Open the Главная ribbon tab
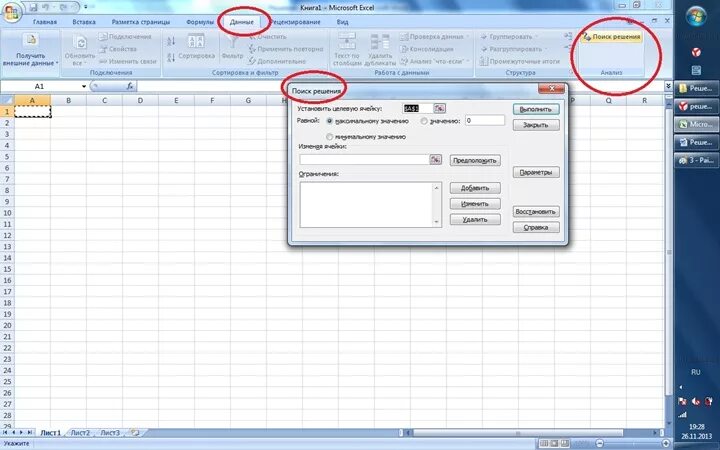This screenshot has height=450, width=720. point(45,22)
